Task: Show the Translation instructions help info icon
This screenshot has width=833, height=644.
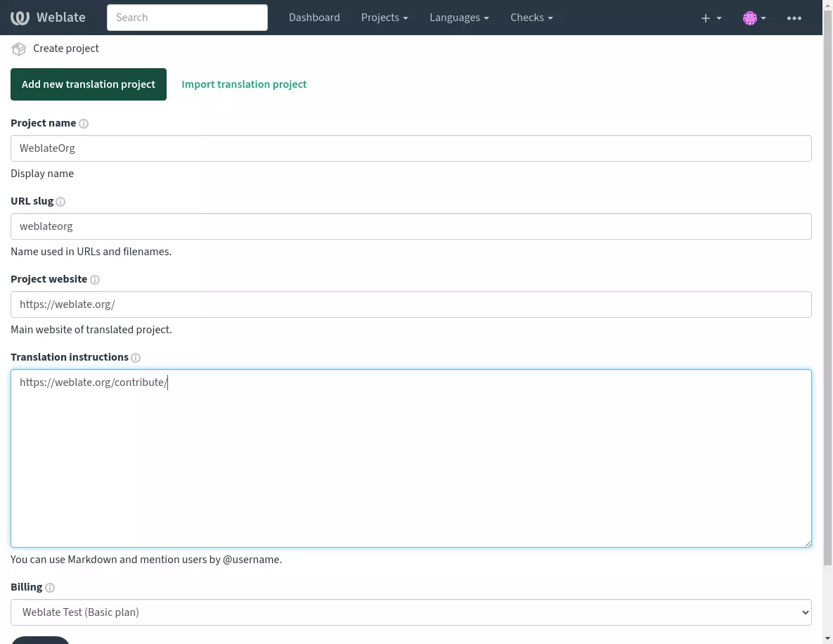Action: (x=136, y=358)
